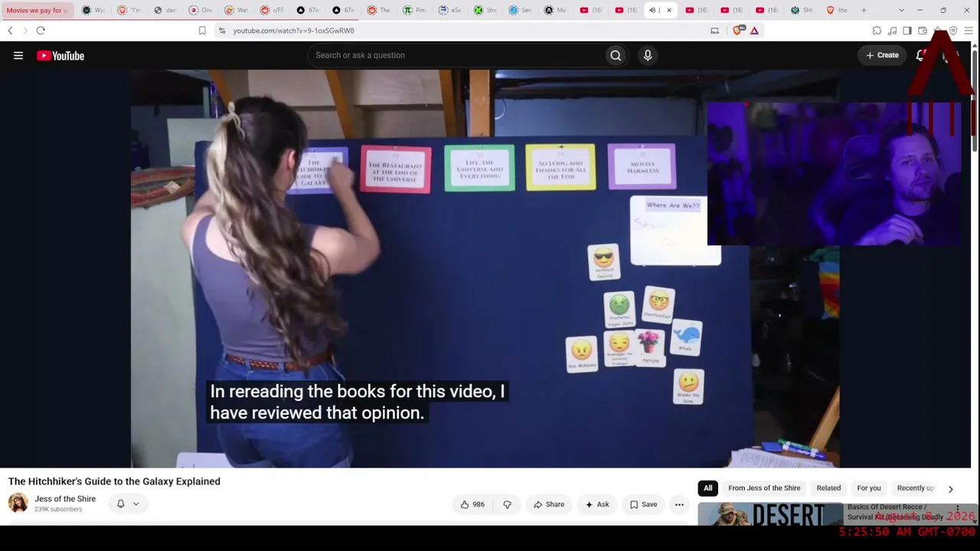Viewport: 980px width, 551px height.
Task: Go to YouTube home via logo
Action: pos(60,55)
